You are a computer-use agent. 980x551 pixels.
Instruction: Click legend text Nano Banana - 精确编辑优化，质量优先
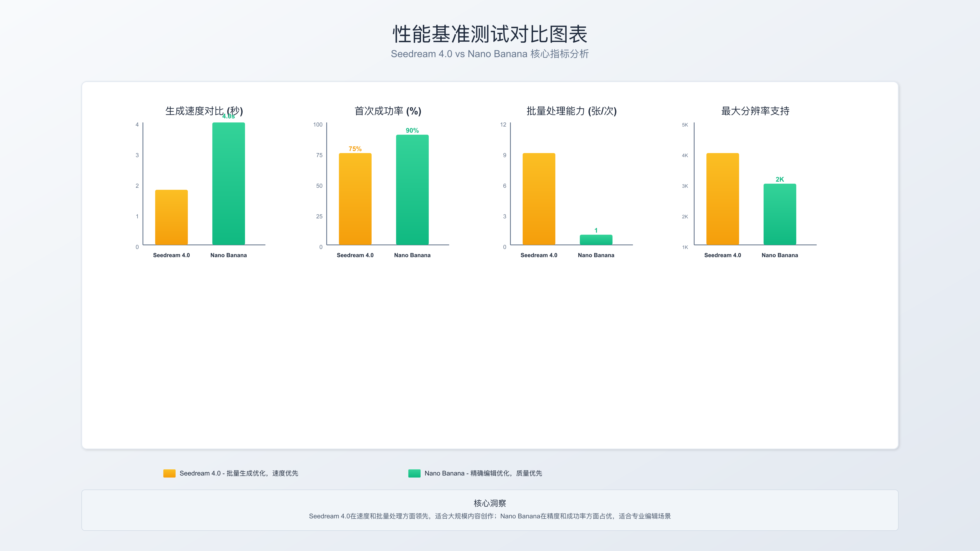click(483, 473)
